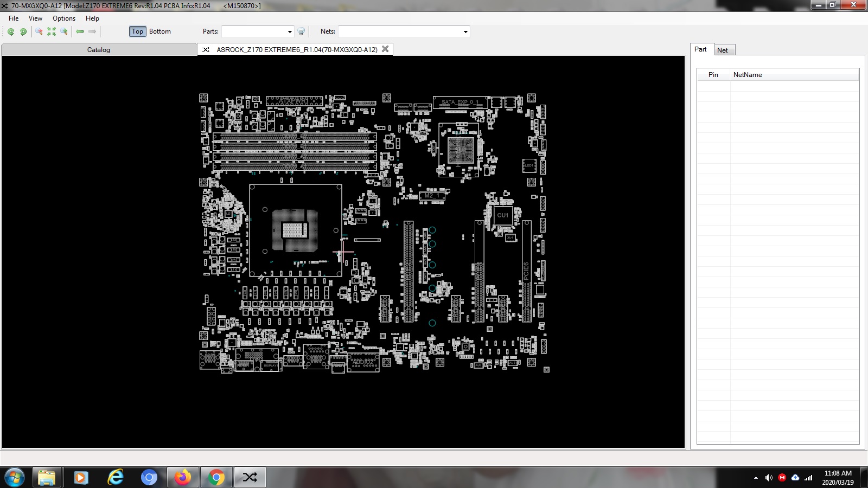Close the ASROCK_Z170 EXTREME6 document tab
This screenshot has width=868, height=488.
[x=385, y=49]
